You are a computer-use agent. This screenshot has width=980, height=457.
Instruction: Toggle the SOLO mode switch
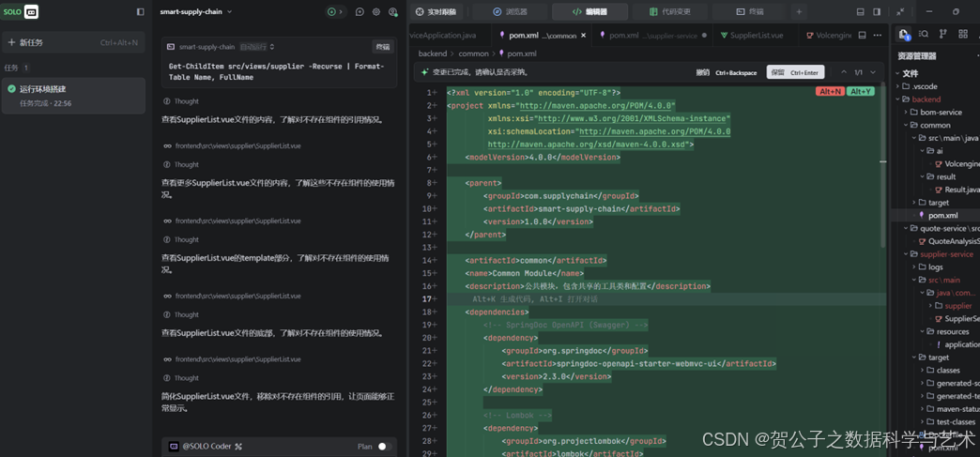[20, 12]
